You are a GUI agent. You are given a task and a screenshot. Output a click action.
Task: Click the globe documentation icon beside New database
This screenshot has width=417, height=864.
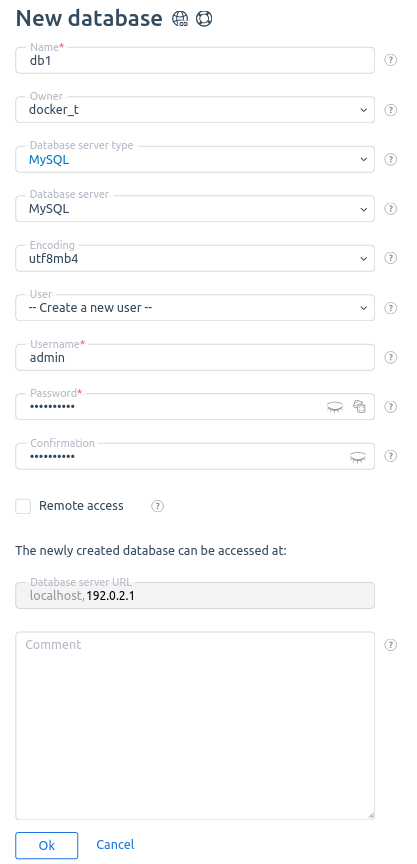[180, 19]
